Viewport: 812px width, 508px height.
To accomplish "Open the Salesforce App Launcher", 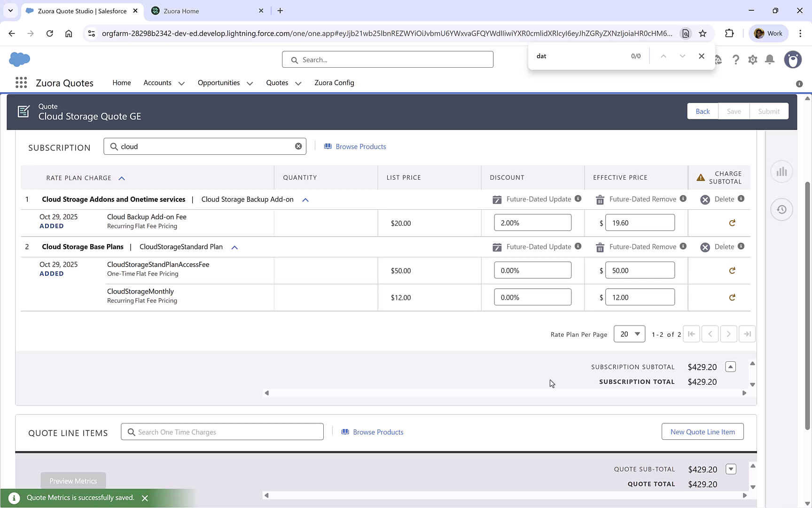I will pos(21,82).
